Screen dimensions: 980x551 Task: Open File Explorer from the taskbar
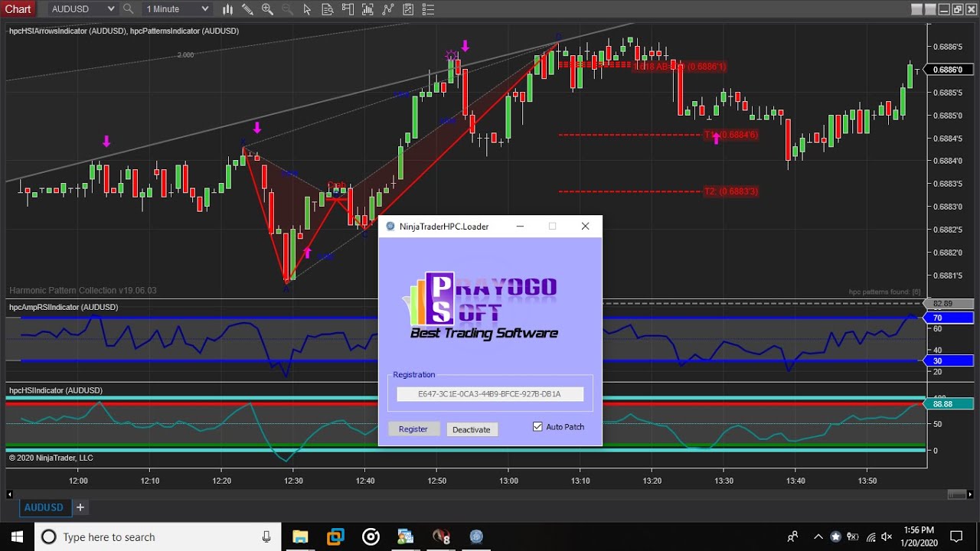(x=300, y=536)
